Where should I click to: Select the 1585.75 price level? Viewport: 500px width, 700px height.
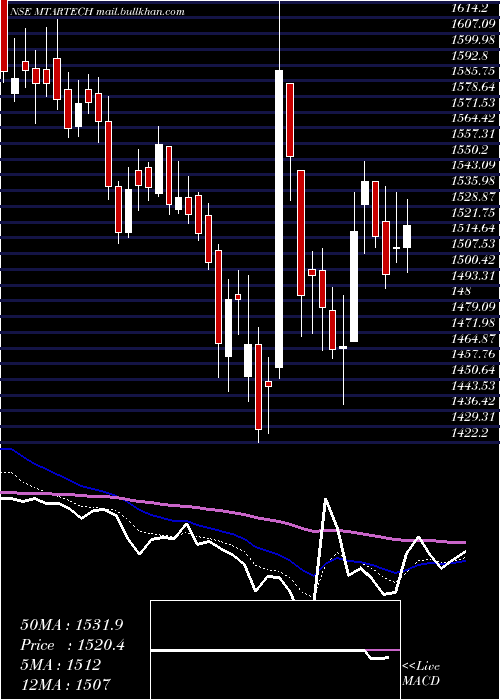pos(473,71)
